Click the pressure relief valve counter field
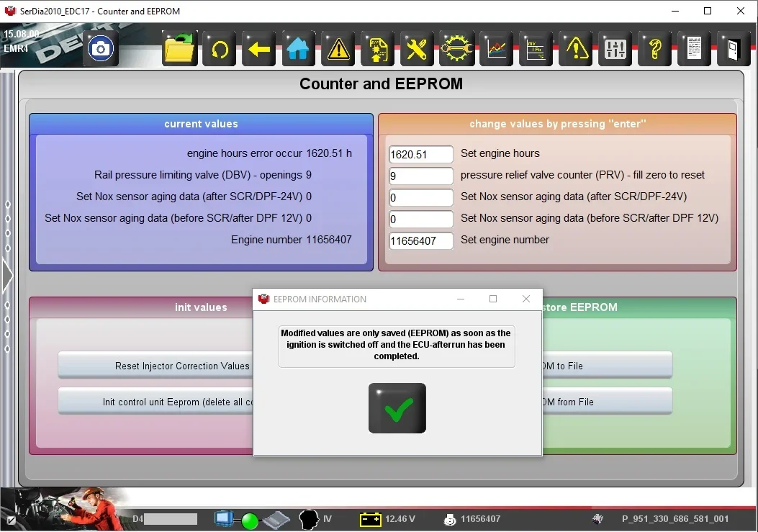Image resolution: width=758 pixels, height=532 pixels. 420,176
